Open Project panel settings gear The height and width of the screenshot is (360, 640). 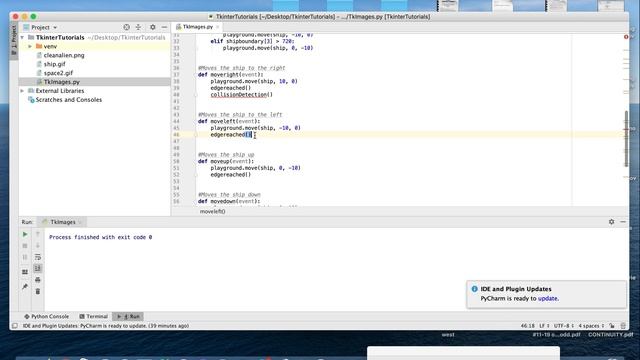(x=153, y=27)
